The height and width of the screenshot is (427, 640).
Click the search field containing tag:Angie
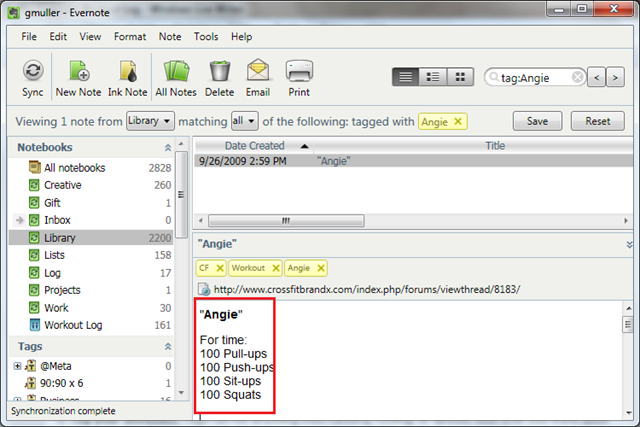535,77
